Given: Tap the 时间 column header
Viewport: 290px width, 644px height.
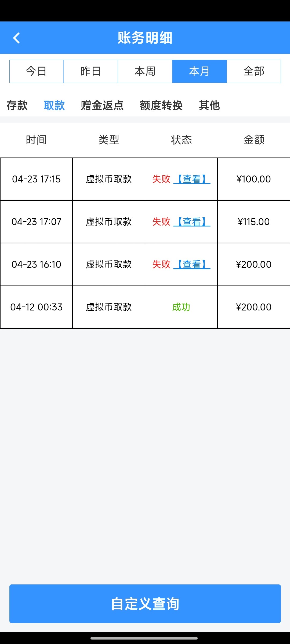Looking at the screenshot, I should [x=36, y=140].
